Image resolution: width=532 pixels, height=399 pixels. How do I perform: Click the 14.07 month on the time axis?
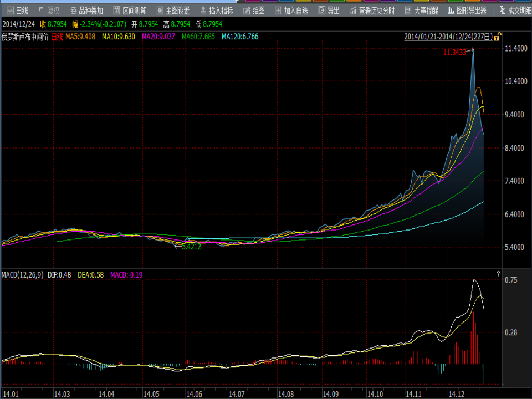[237, 394]
